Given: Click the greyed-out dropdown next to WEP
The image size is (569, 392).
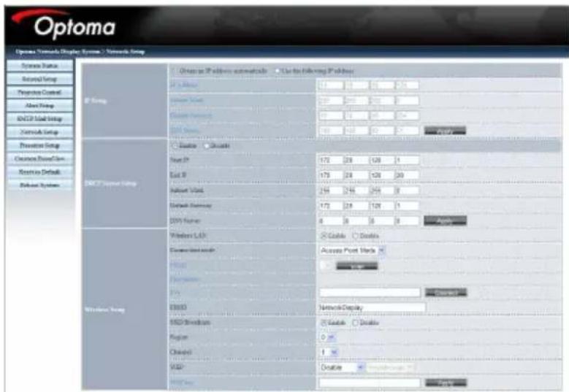Looking at the screenshot, I should (390, 367).
